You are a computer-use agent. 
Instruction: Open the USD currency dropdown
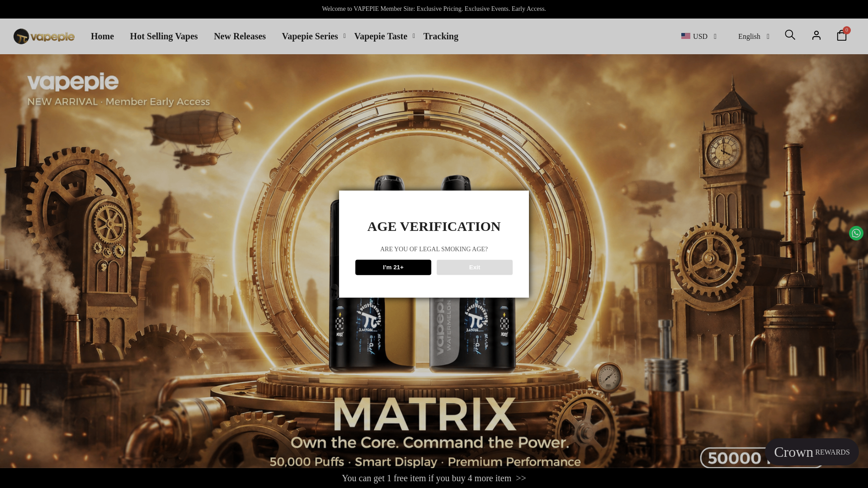tap(699, 36)
